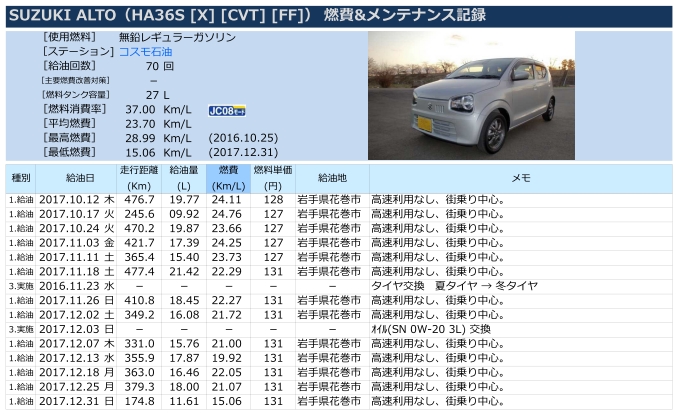Click the lowest fuel economy 15.06 in table
Viewport: 676px width, 414px height.
coord(226,401)
